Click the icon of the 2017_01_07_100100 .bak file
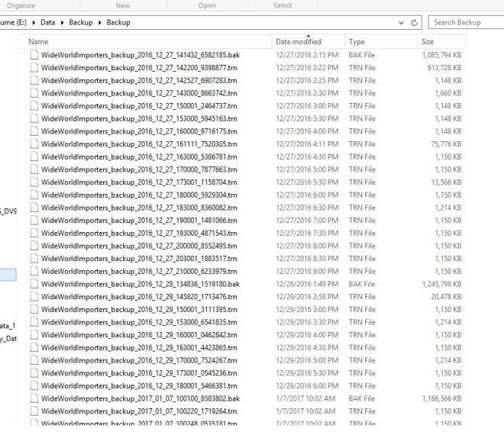This screenshot has height=435, width=504. 33,398
